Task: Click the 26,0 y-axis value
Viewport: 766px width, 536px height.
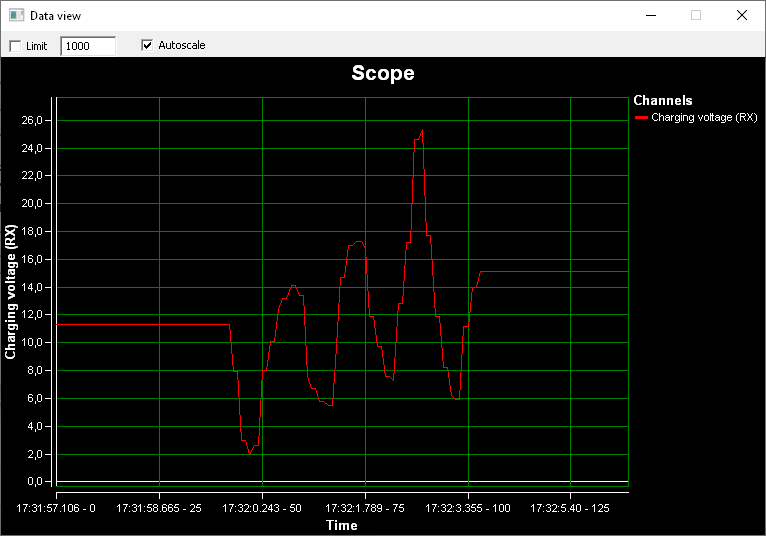Action: (x=33, y=120)
